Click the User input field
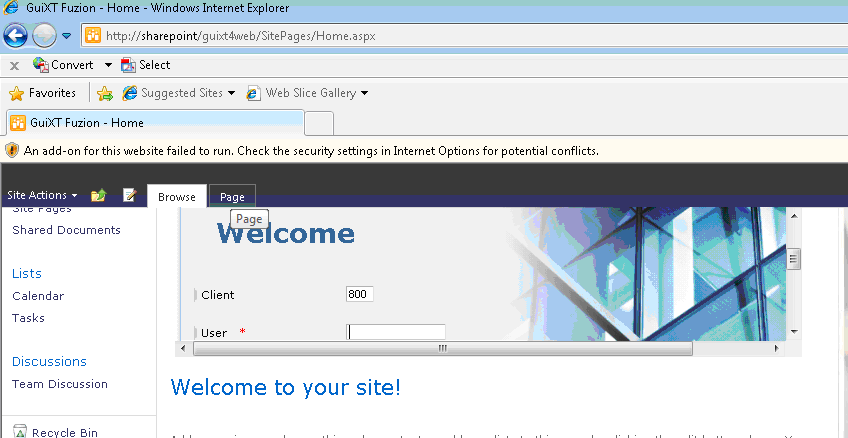Image resolution: width=848 pixels, height=438 pixels. (396, 332)
